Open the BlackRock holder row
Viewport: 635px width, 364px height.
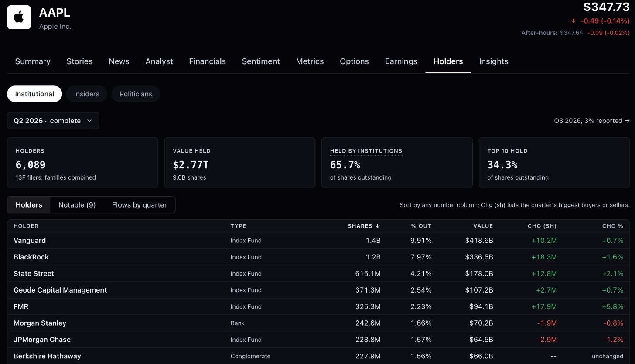point(318,257)
